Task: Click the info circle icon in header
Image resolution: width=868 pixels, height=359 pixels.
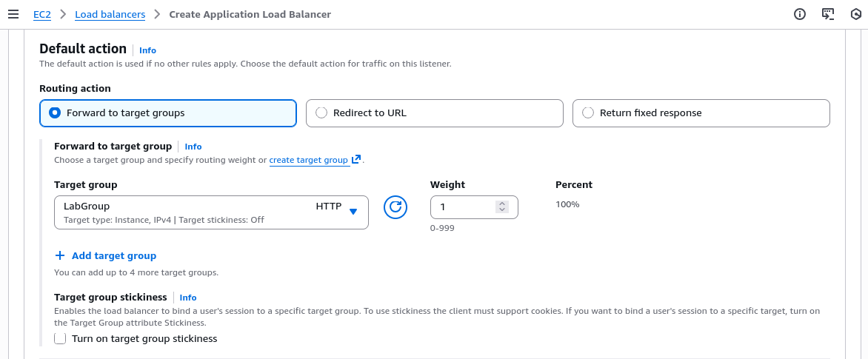Action: click(800, 14)
